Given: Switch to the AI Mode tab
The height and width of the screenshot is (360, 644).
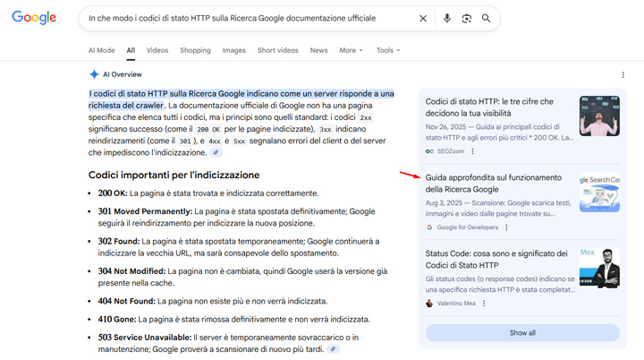Looking at the screenshot, I should click(x=101, y=50).
